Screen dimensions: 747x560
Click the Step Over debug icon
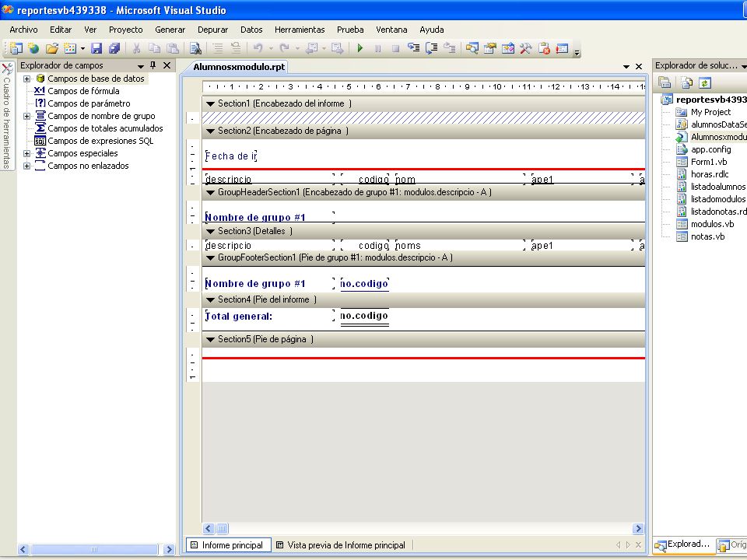click(x=432, y=48)
